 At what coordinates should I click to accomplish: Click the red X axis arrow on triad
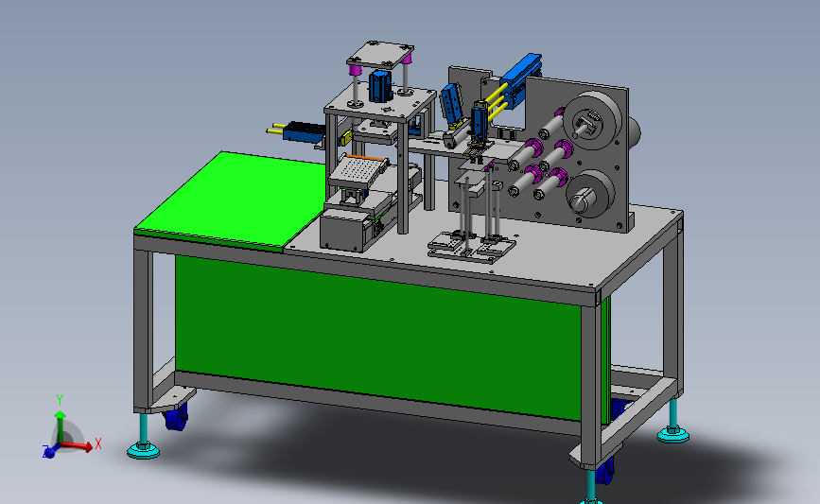(x=79, y=446)
